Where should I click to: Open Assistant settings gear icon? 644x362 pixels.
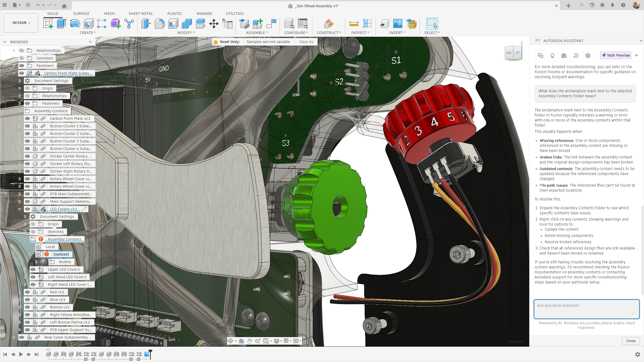[588, 56]
